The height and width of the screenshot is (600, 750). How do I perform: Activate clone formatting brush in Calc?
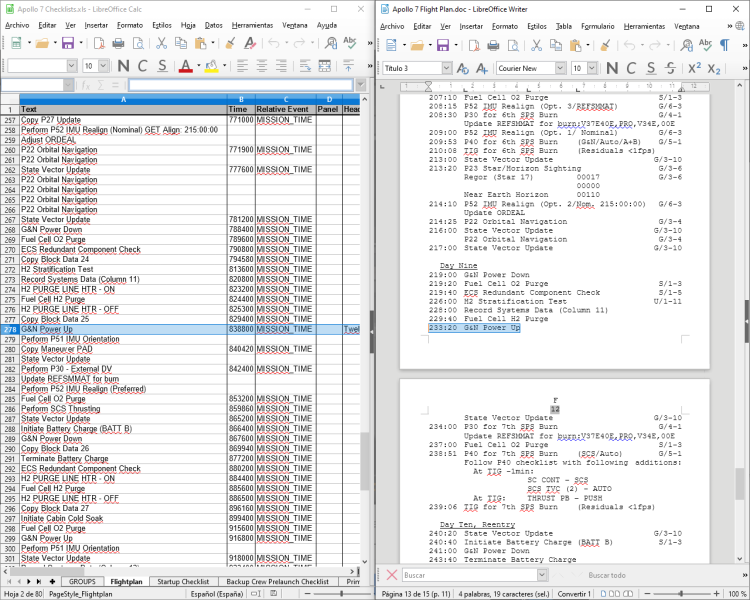pyautogui.click(x=230, y=44)
